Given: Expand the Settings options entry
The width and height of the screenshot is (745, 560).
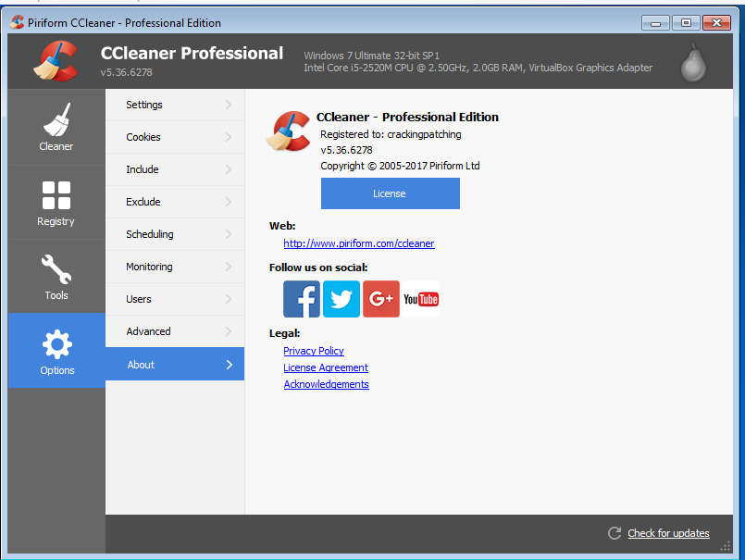Looking at the screenshot, I should click(x=174, y=105).
